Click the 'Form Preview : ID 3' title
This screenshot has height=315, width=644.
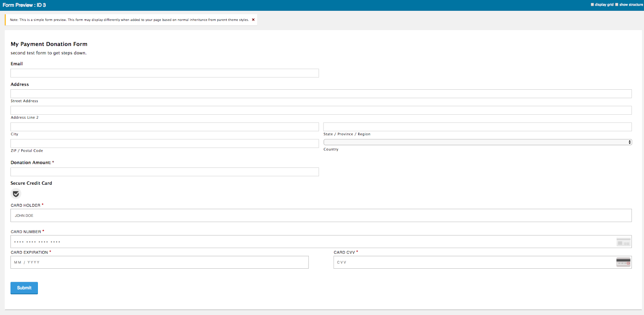pyautogui.click(x=24, y=5)
